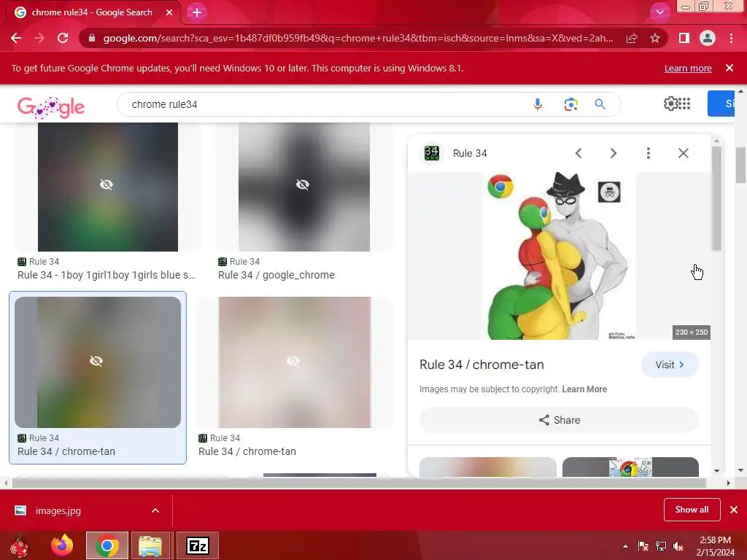Click the preview panel scrollbar thumb
Image resolution: width=747 pixels, height=560 pixels.
(716, 198)
